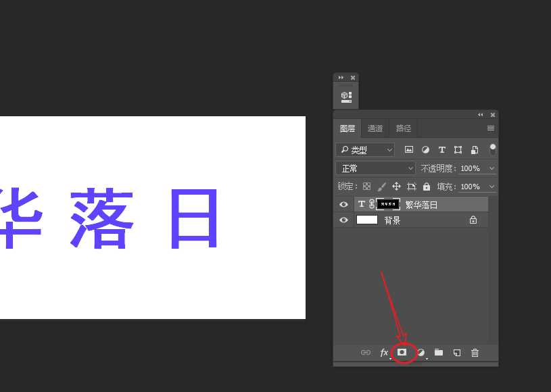Add a layer mask from the Layers panel
The height and width of the screenshot is (392, 551).
pyautogui.click(x=403, y=352)
